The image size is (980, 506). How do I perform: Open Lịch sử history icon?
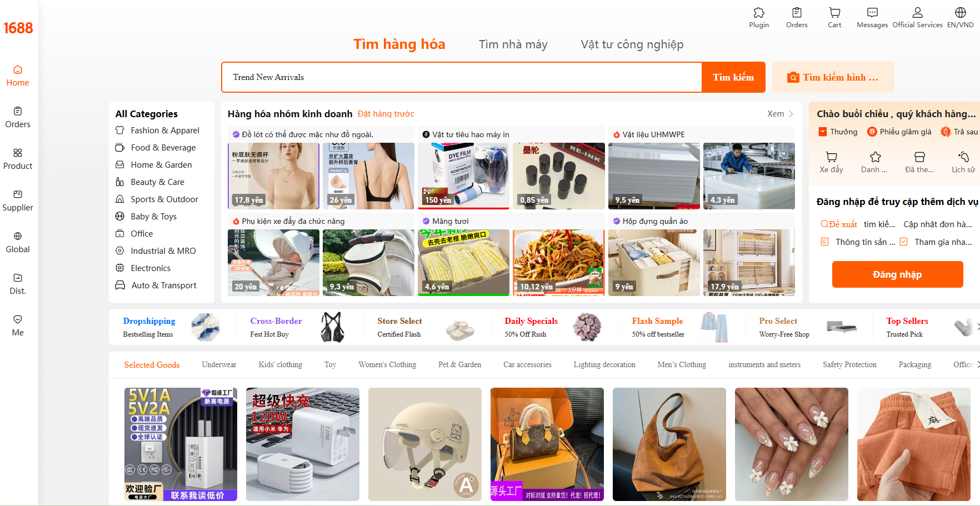(963, 157)
